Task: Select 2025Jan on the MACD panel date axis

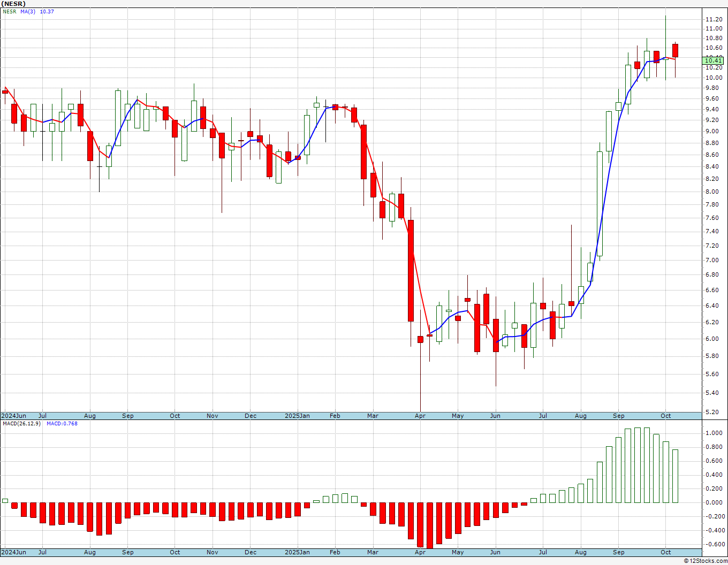Action: pyautogui.click(x=297, y=552)
